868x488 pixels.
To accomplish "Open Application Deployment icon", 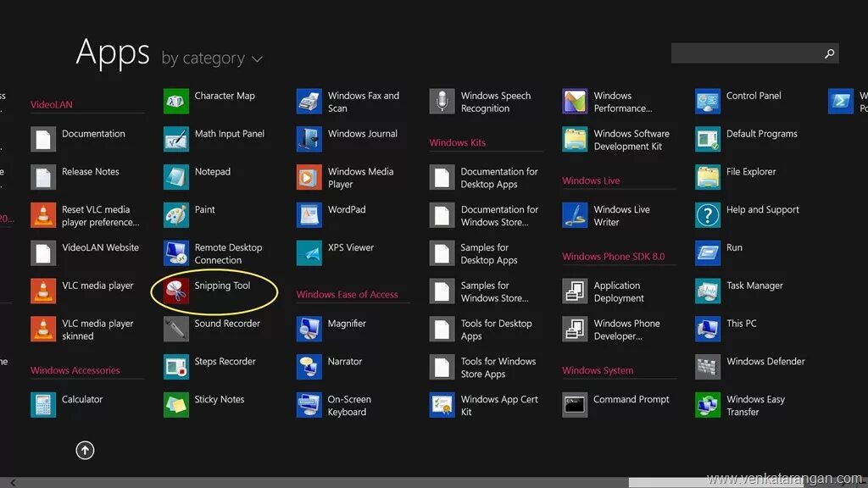I will (575, 291).
